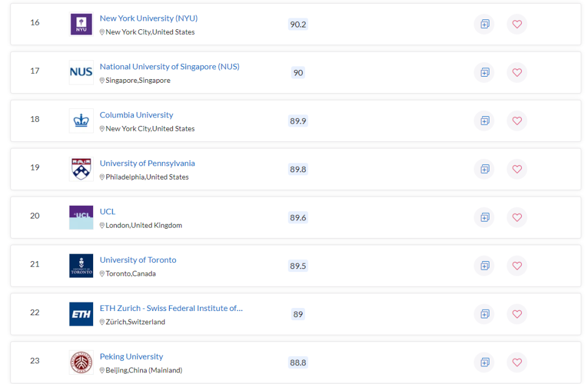This screenshot has height=384, width=588.
Task: Click heart icon for ETH Zurich
Action: point(517,314)
